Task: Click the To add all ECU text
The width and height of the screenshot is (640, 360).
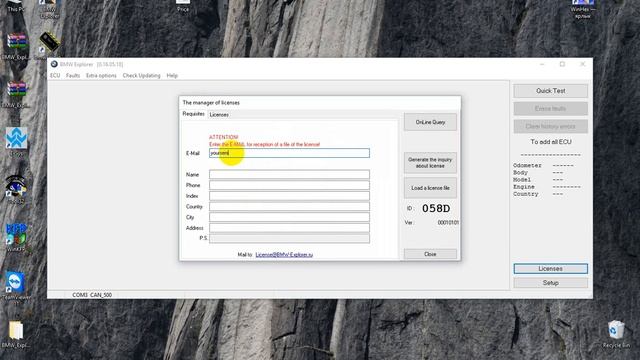Action: (551, 142)
